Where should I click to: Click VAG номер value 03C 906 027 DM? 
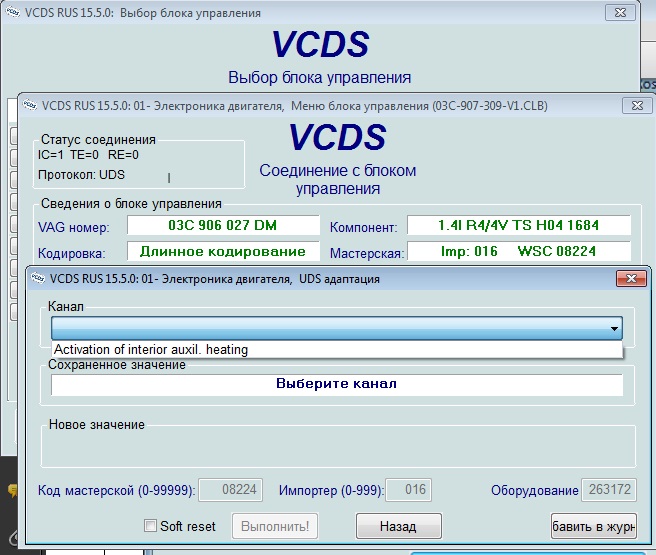[x=223, y=225]
